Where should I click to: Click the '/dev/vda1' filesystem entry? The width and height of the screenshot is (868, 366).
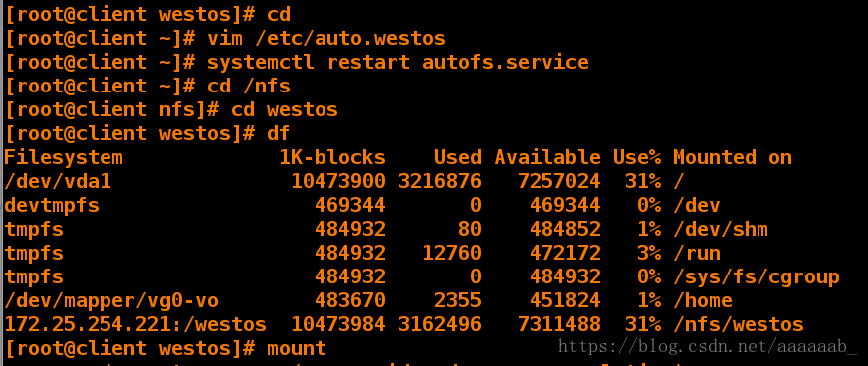click(x=58, y=181)
